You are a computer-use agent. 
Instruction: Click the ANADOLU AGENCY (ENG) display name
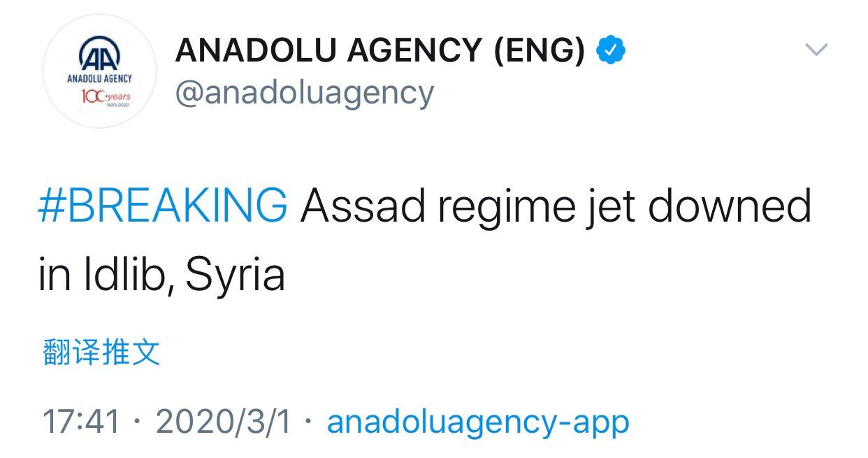[379, 50]
